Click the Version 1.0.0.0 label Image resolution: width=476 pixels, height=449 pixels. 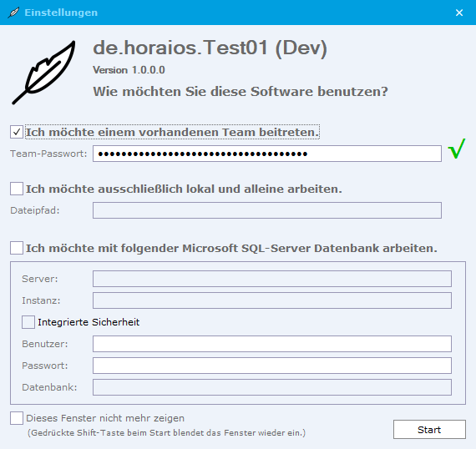click(129, 70)
